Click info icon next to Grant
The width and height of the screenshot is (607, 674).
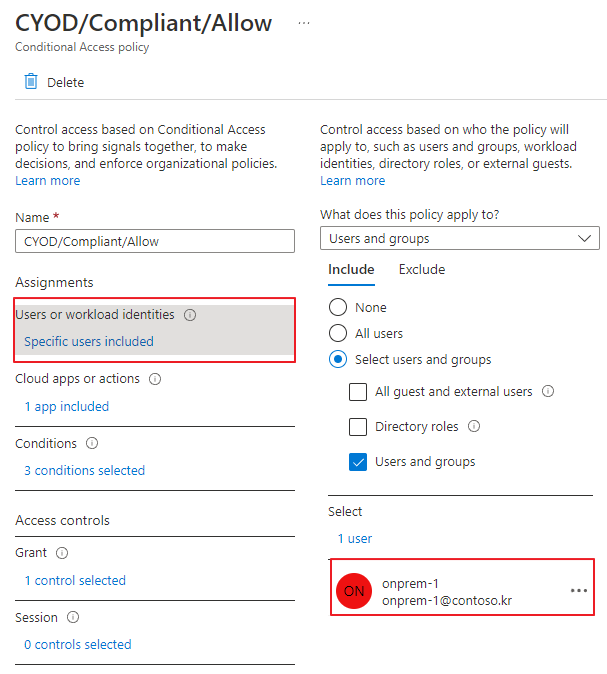coord(62,553)
